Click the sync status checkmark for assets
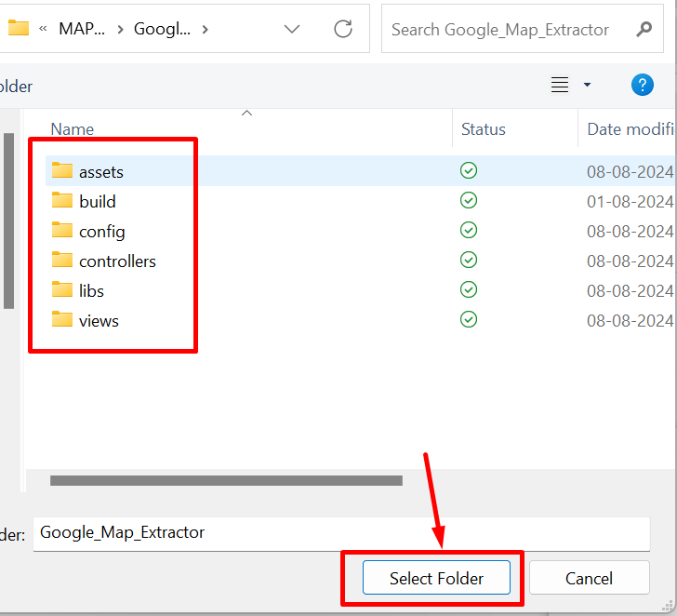The height and width of the screenshot is (616, 677). tap(469, 170)
